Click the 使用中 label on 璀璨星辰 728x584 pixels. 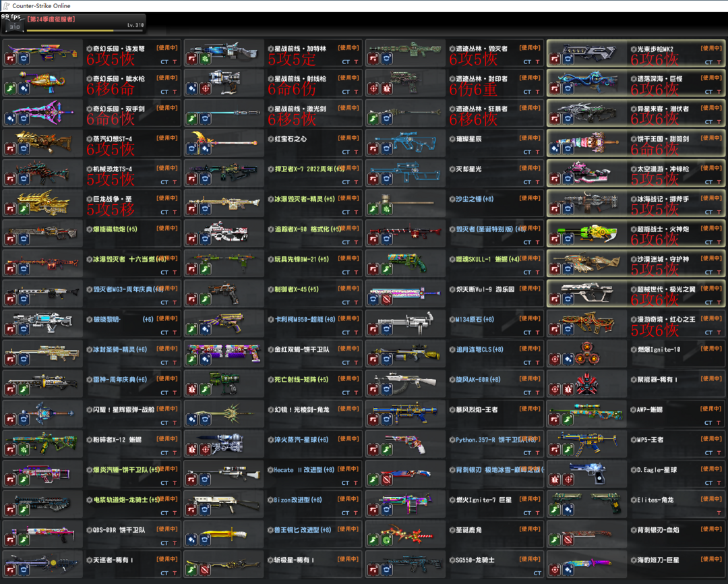coord(530,138)
